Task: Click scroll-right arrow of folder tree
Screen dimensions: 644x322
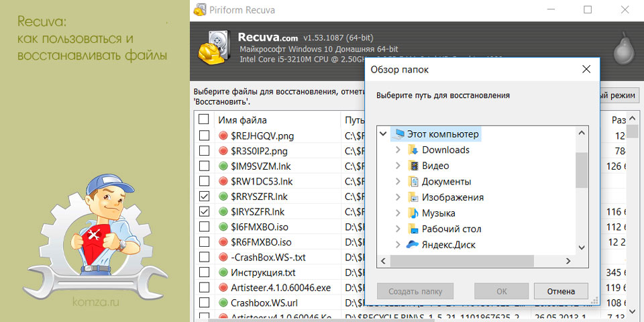Action: [568, 261]
